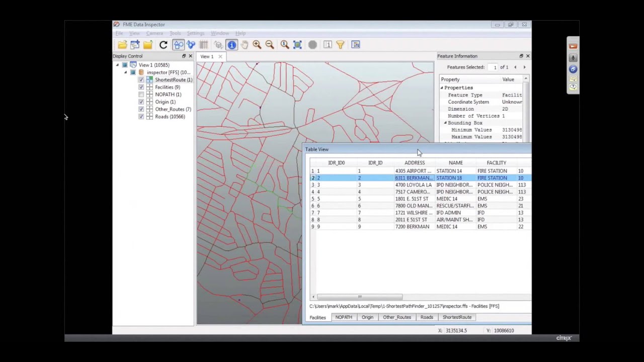This screenshot has width=644, height=362.
Task: Collapse the inspector [FFS] tree node
Action: (125, 72)
